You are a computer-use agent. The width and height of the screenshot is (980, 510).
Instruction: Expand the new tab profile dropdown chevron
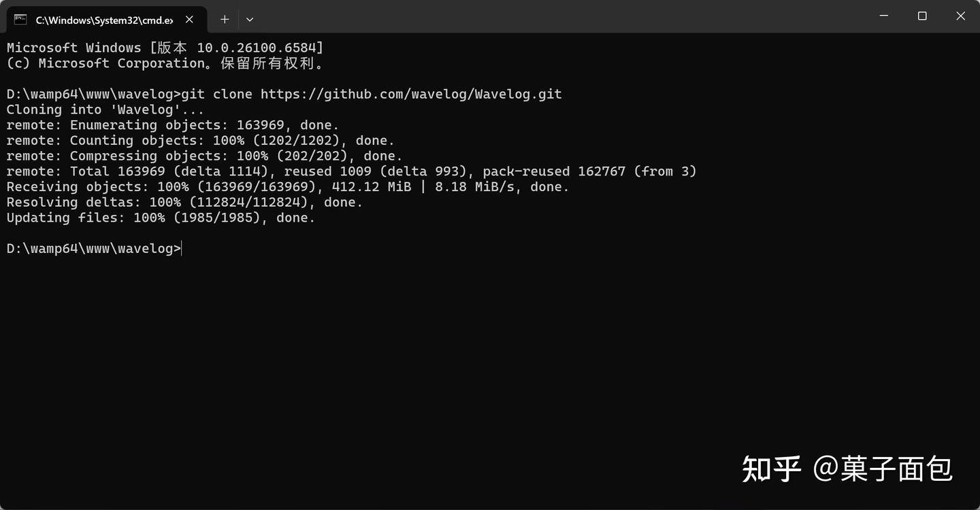(250, 20)
